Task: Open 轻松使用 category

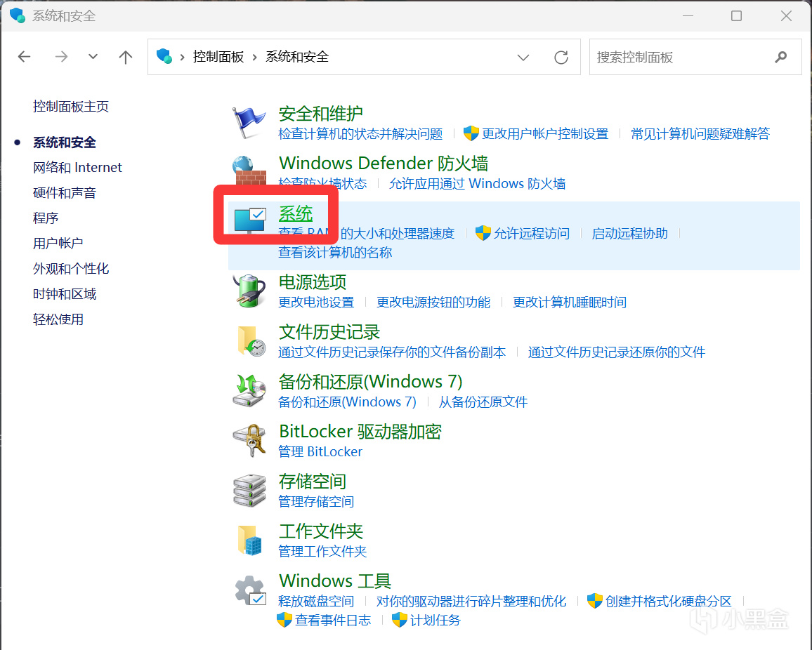Action: [58, 319]
